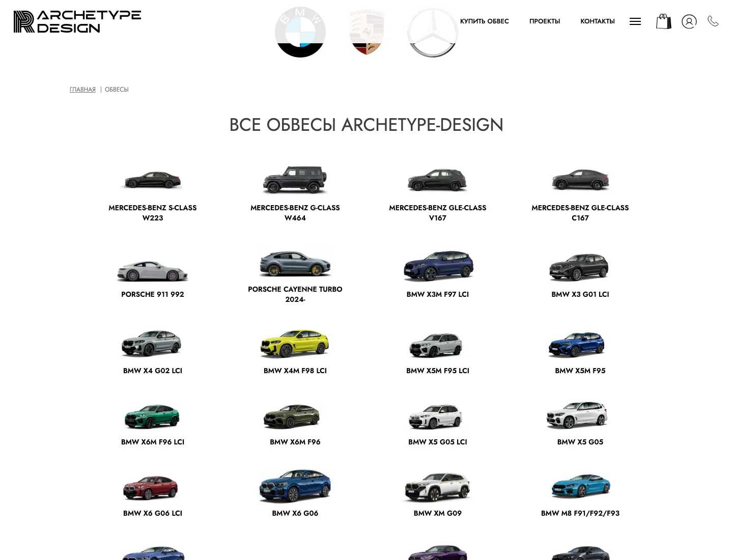Open the blue BMW X6 G06 image
733x560 pixels.
295,485
